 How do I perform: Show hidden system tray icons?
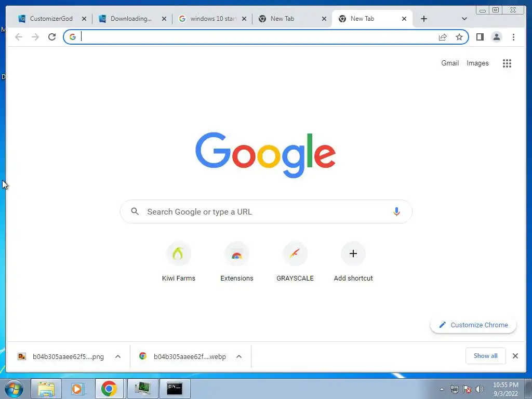[442, 389]
